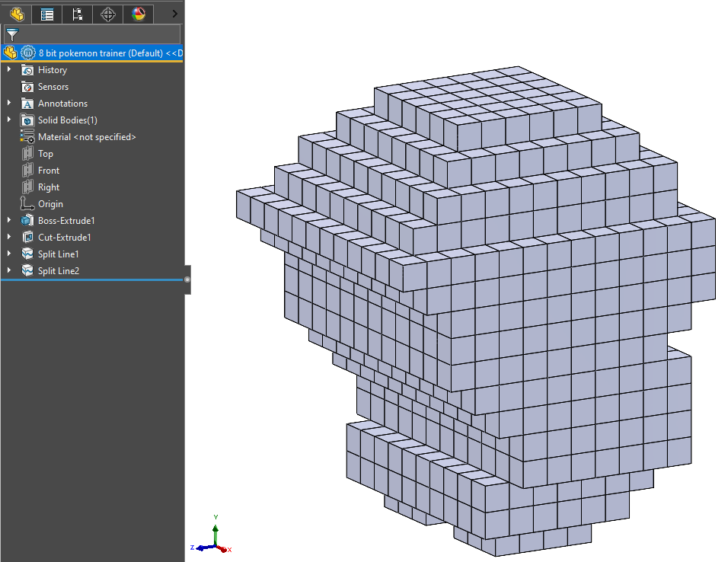Expand the Cut-Extrude1 feature
The image size is (728, 562).
pos(9,236)
